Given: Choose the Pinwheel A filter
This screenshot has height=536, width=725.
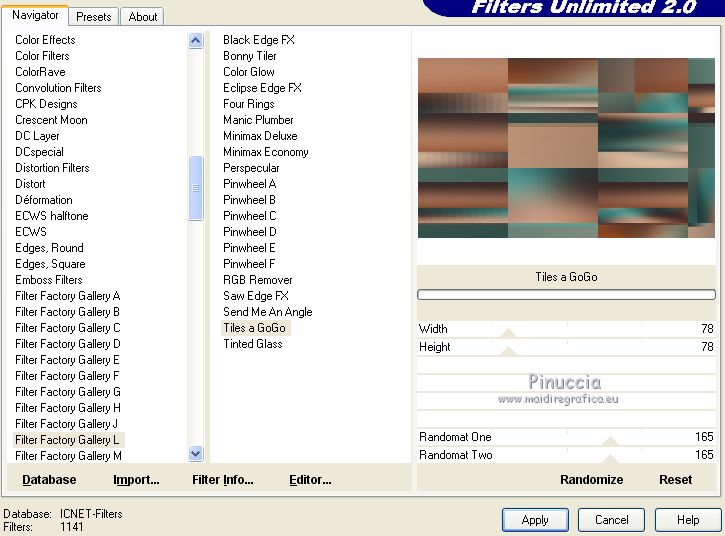Looking at the screenshot, I should [x=250, y=184].
